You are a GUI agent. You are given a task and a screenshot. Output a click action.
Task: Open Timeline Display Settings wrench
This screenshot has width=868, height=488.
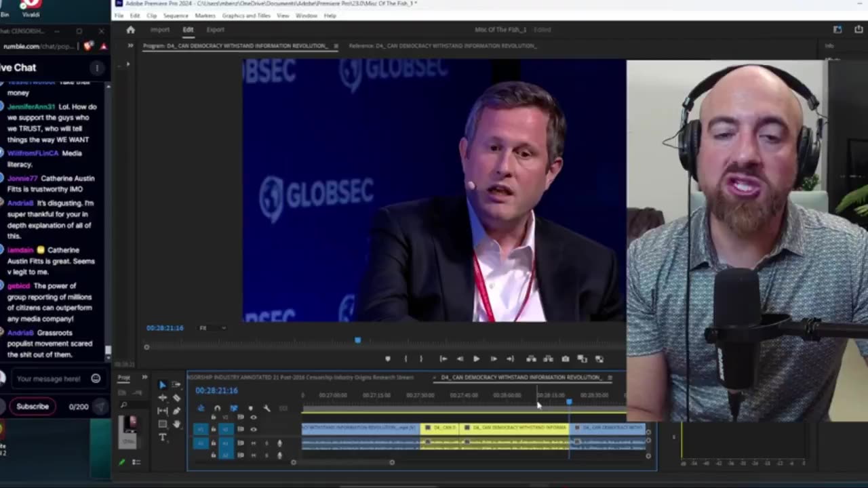(267, 408)
